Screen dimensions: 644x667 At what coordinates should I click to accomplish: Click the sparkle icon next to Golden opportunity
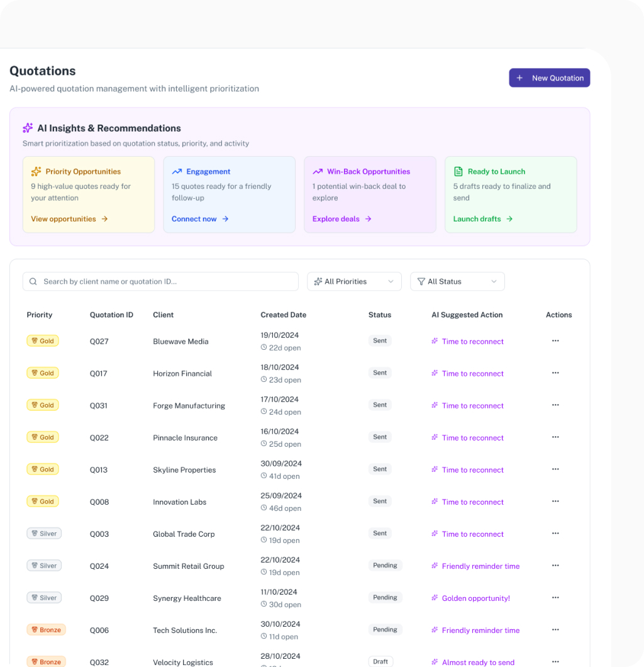(x=434, y=598)
